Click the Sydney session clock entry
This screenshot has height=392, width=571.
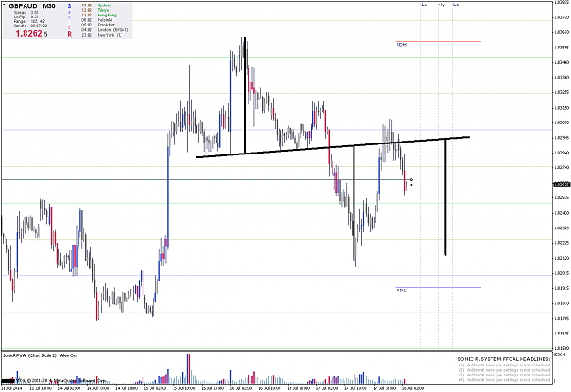[x=97, y=5]
